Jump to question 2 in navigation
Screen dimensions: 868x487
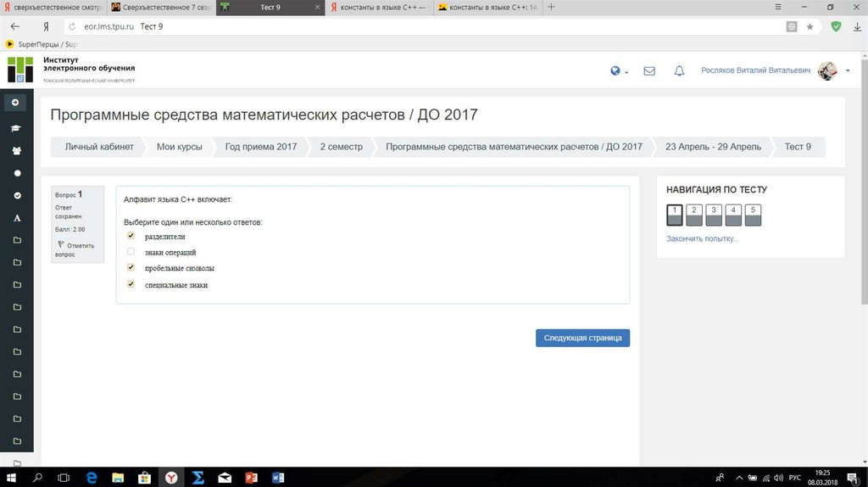pos(694,215)
